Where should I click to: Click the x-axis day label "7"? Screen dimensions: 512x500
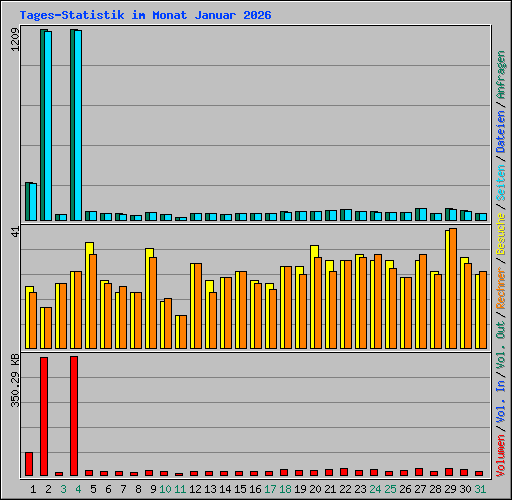(x=123, y=489)
